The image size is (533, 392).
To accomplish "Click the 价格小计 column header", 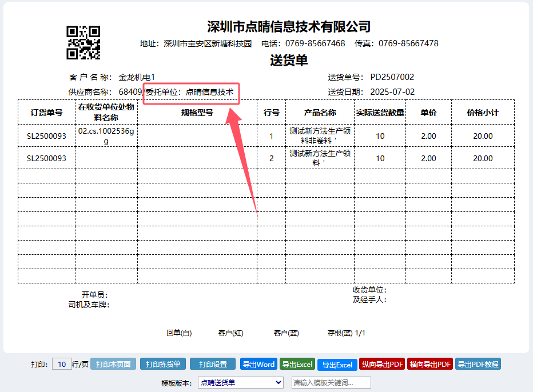I will pos(483,113).
